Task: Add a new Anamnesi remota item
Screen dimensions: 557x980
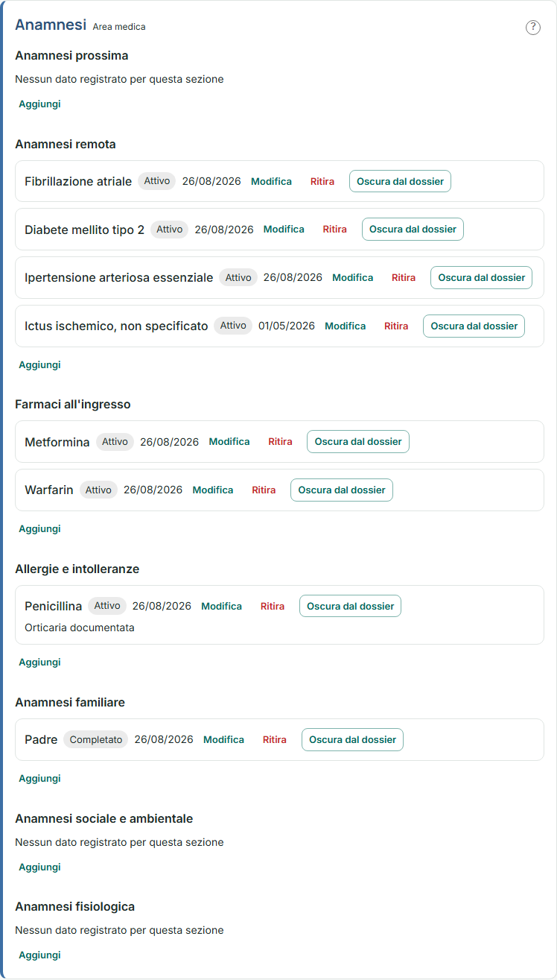Action: (39, 365)
